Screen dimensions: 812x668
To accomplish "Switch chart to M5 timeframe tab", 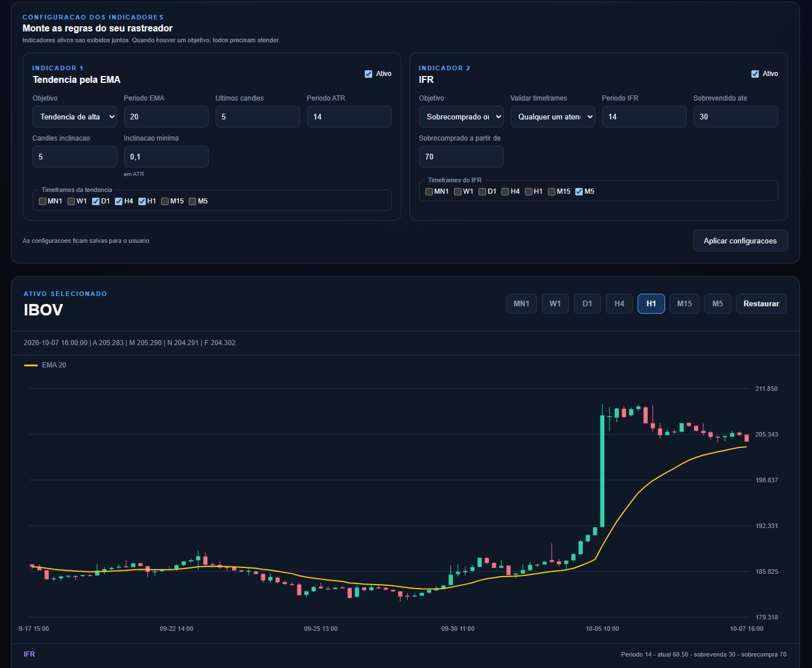I will 718,304.
